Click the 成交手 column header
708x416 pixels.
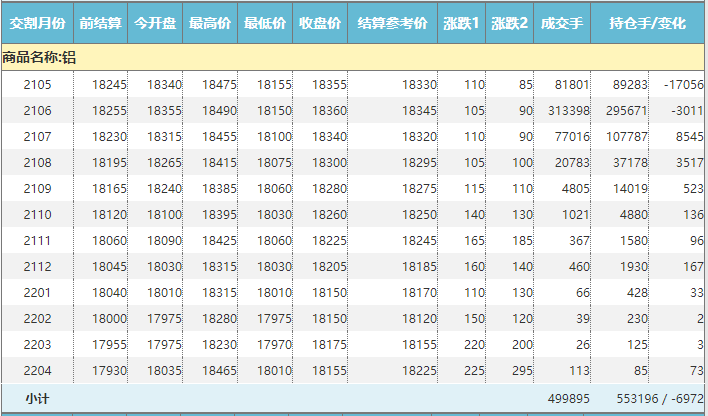[561, 22]
